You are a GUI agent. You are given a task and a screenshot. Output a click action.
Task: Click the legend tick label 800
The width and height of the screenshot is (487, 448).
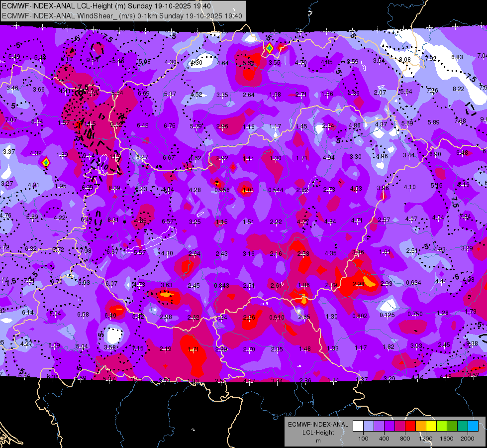coord(405,439)
